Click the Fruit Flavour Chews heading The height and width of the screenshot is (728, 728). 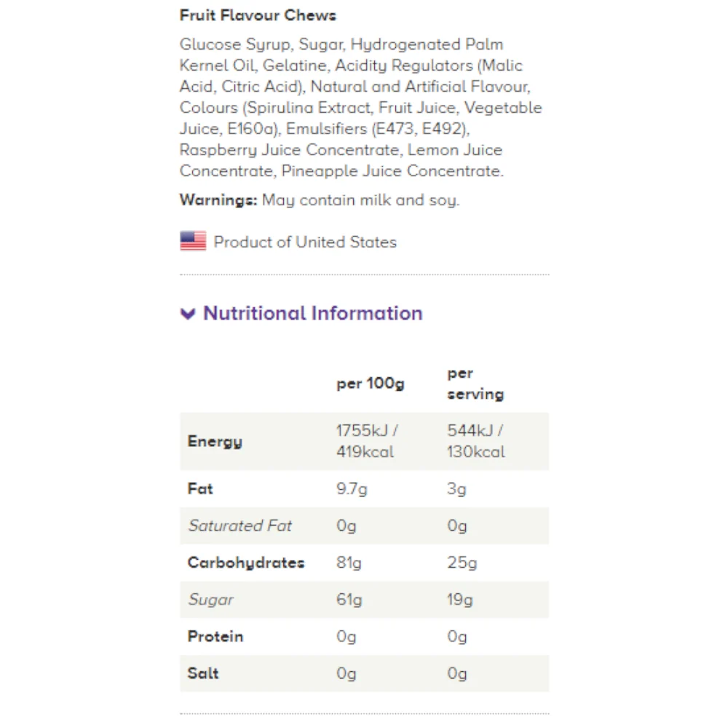pos(258,15)
